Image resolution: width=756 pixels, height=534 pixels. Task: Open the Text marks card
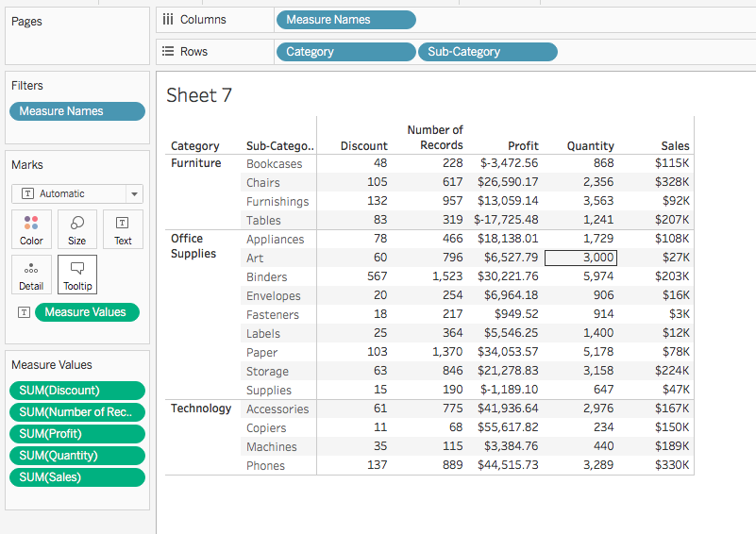(x=123, y=230)
